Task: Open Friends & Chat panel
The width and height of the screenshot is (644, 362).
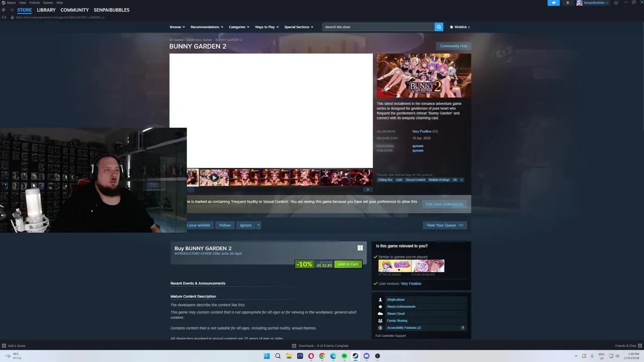Action: coord(628,346)
